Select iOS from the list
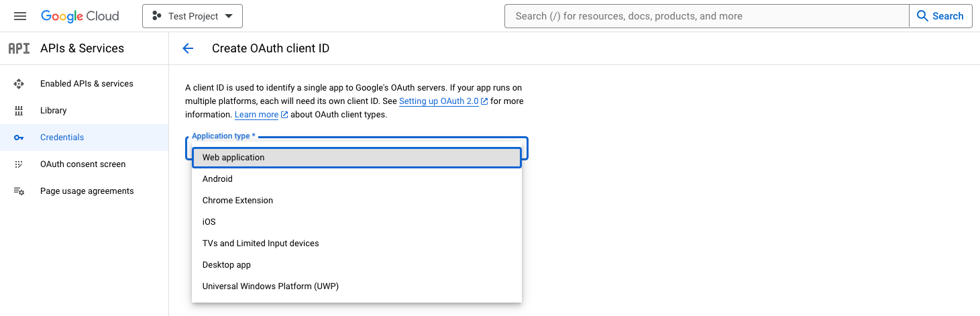Screen dimensions: 980x316 (357, 222)
